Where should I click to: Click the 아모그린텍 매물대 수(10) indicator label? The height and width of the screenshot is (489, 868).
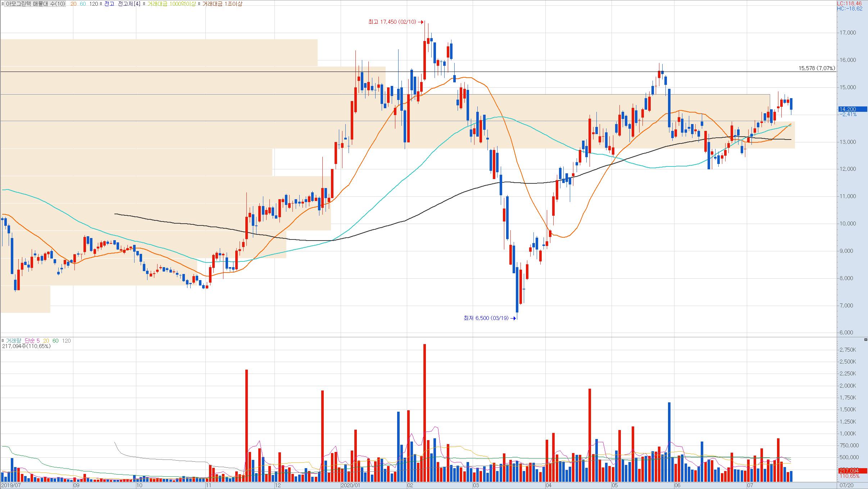click(35, 4)
